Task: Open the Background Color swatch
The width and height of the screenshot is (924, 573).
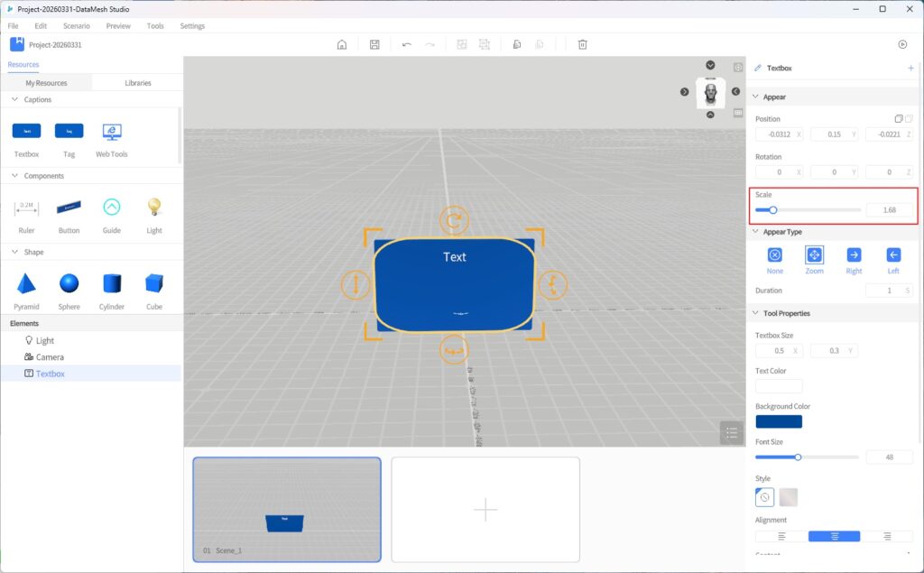Action: [778, 421]
